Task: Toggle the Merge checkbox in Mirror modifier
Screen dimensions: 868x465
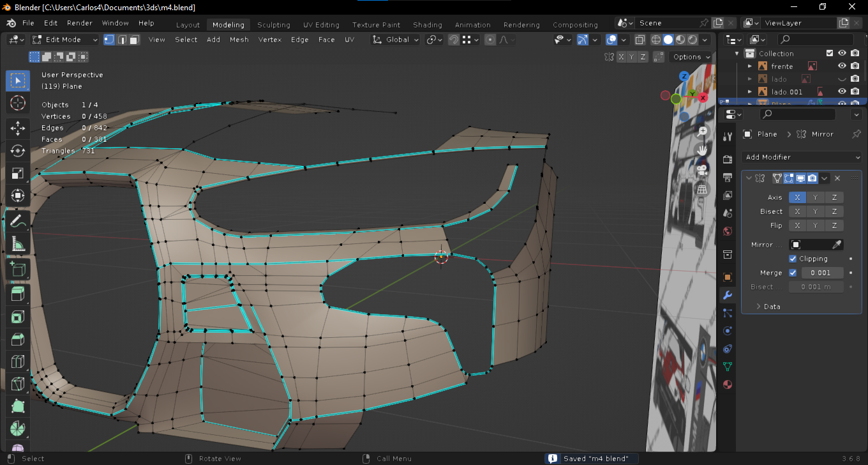Action: [x=793, y=273]
